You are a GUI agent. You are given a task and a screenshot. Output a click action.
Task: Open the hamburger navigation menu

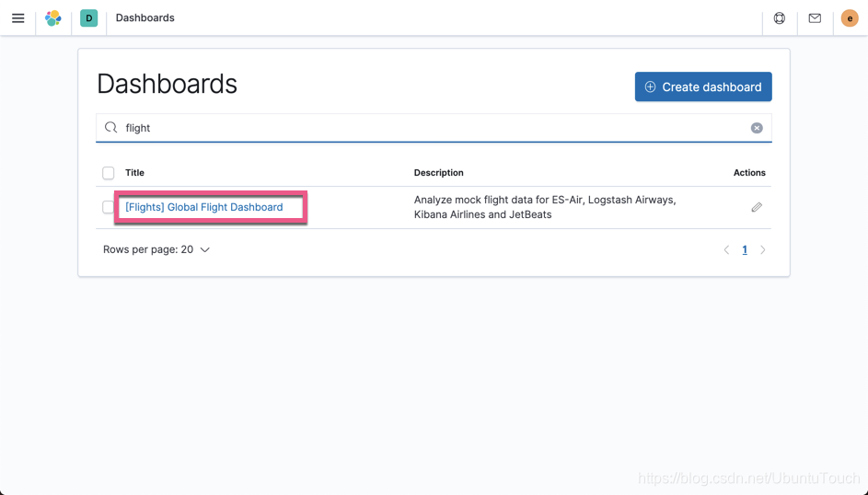18,18
